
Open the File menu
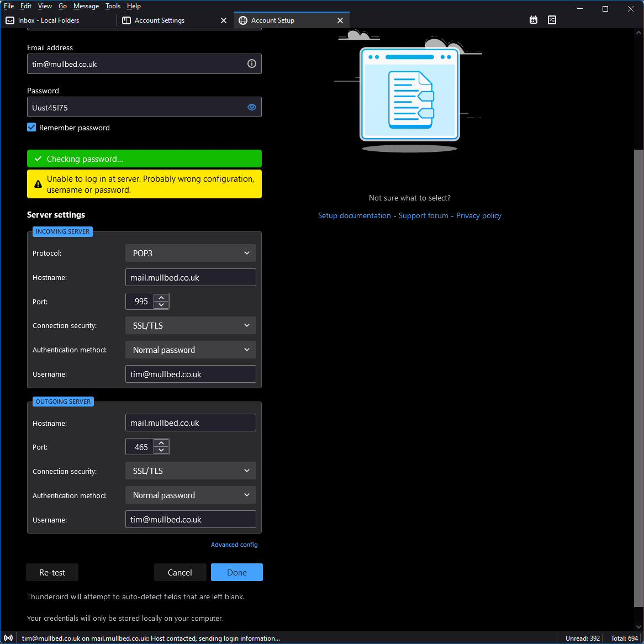click(x=9, y=6)
